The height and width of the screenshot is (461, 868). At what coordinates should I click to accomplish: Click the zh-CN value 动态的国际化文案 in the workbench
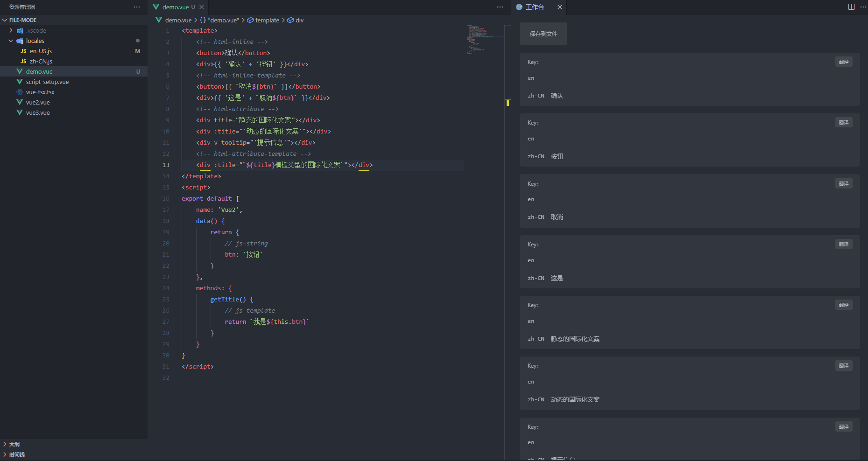coord(575,399)
